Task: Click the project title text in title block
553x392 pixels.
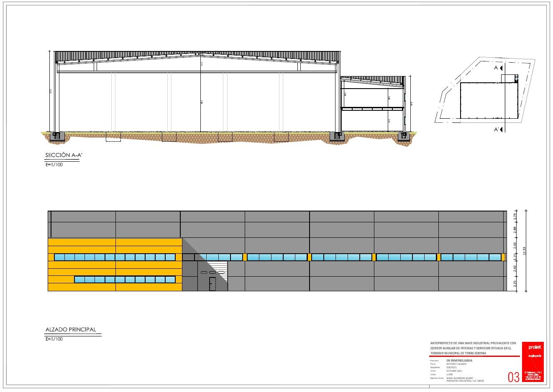Action: (x=473, y=348)
